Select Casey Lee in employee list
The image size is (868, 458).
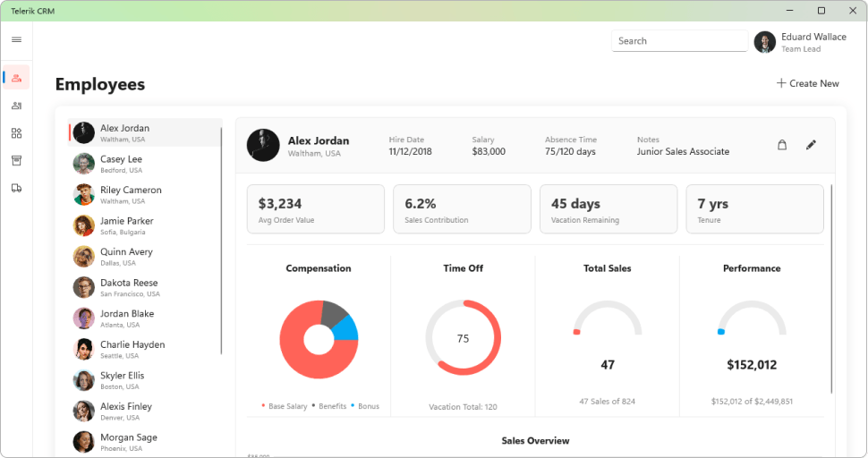click(x=145, y=164)
